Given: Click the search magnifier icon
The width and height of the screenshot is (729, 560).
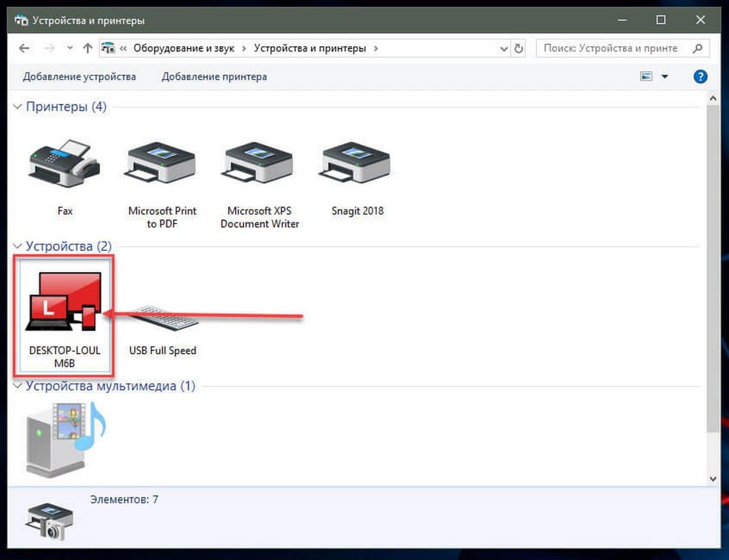Looking at the screenshot, I should 698,48.
